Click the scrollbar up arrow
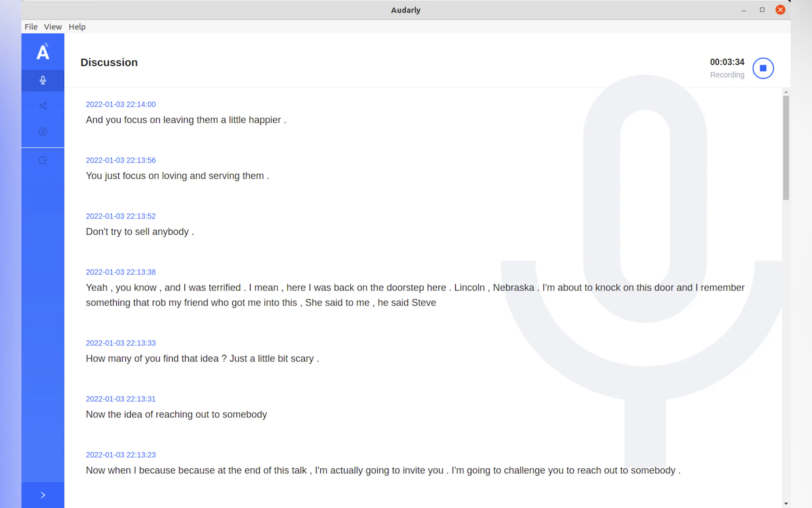812x508 pixels. (x=786, y=92)
